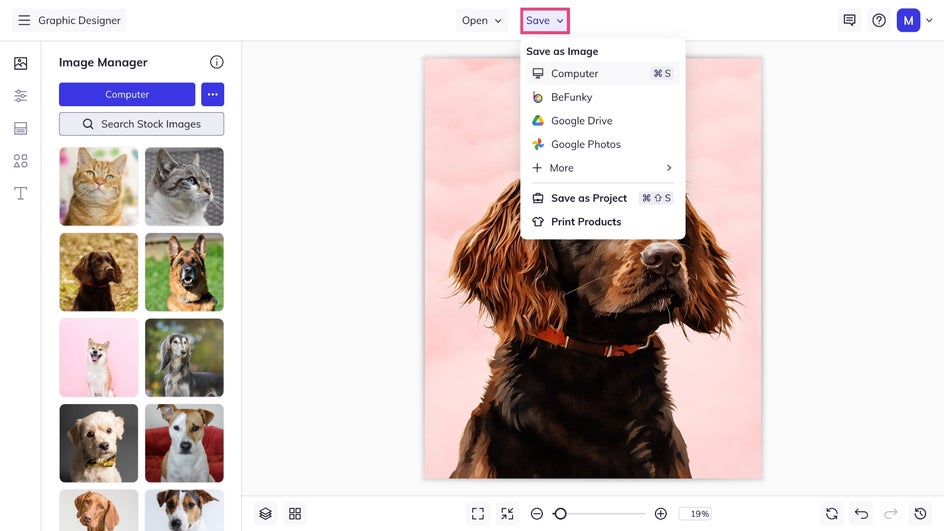
Task: Click the Graphic Designer title label
Action: click(79, 20)
